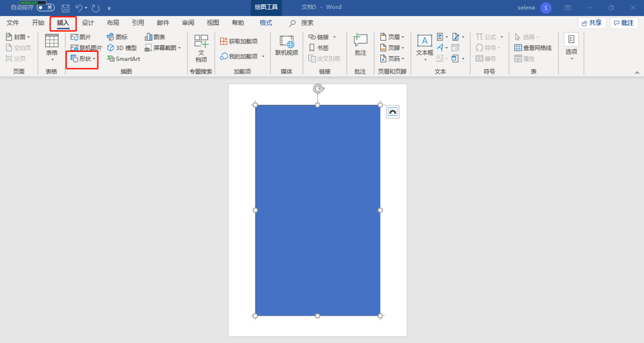This screenshot has height=343, width=644.
Task: Open the 书签 bookmark tool
Action: click(318, 48)
